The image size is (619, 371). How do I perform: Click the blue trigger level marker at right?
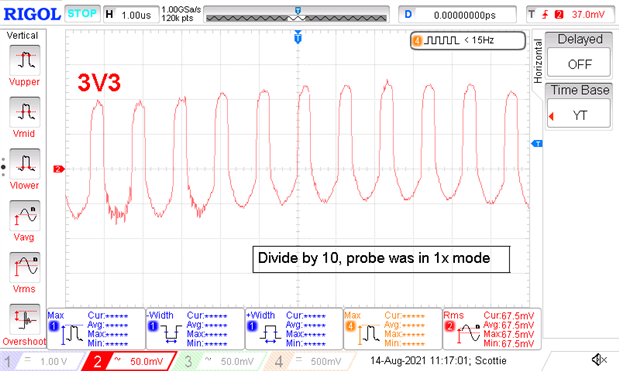click(x=537, y=143)
